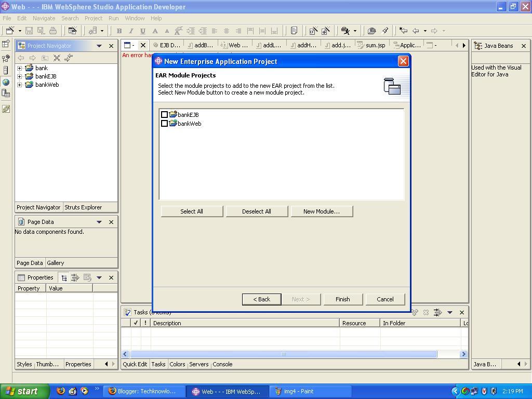This screenshot has height=399, width=532.
Task: Open the Project Navigator view menu arrow
Action: pyautogui.click(x=99, y=46)
